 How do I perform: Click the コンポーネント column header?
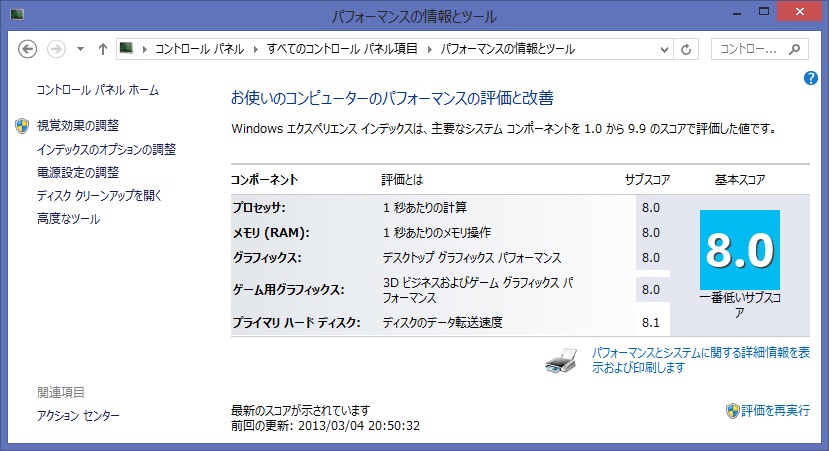click(264, 180)
